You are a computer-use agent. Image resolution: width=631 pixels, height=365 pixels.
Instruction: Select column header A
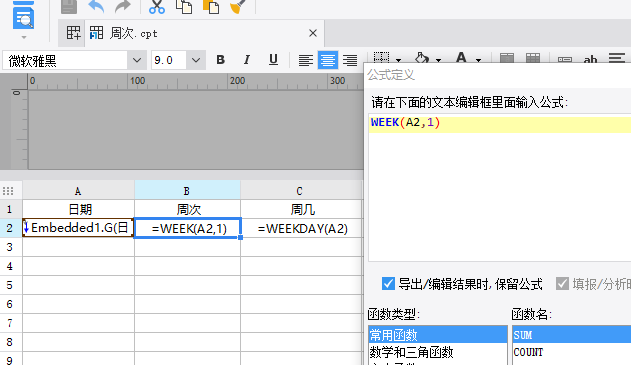(78, 191)
